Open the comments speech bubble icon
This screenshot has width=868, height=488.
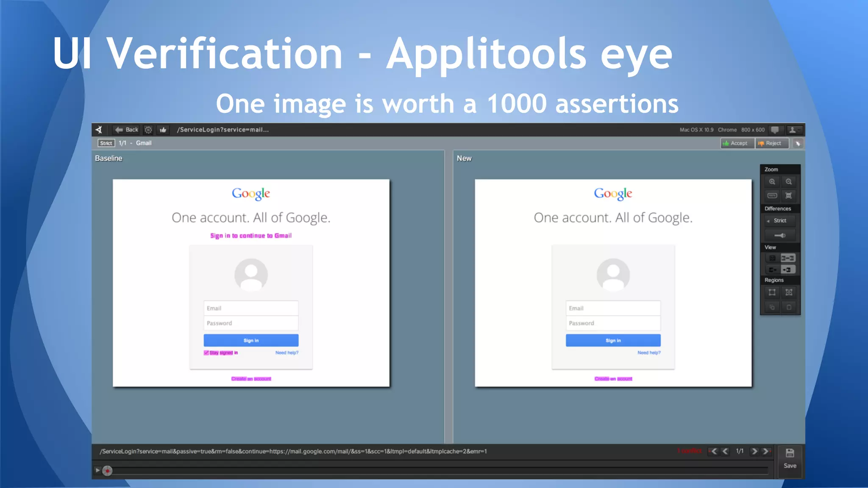(x=775, y=130)
